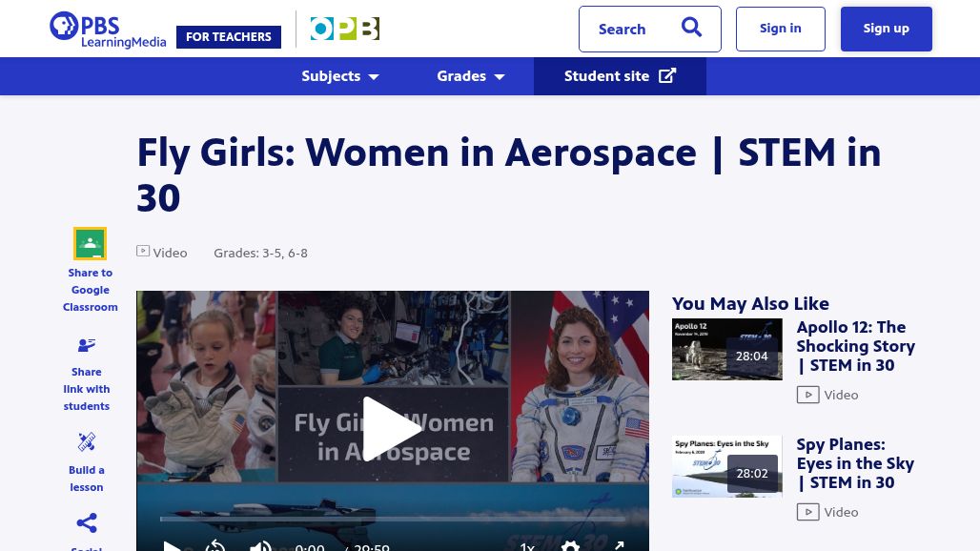Image resolution: width=980 pixels, height=551 pixels.
Task: Click the PBS LearningMedia logo
Action: (108, 30)
